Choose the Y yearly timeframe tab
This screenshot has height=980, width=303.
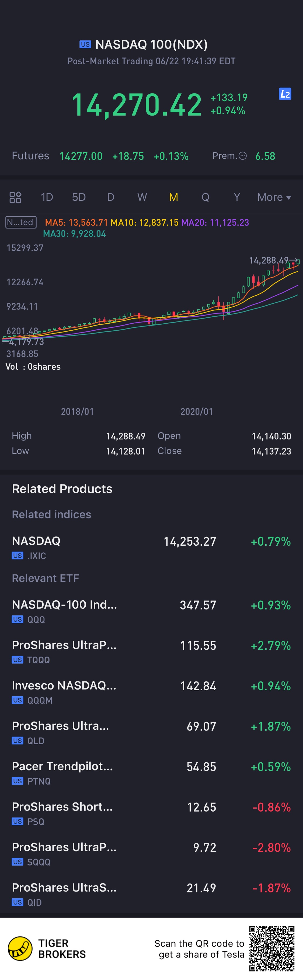[x=237, y=198]
